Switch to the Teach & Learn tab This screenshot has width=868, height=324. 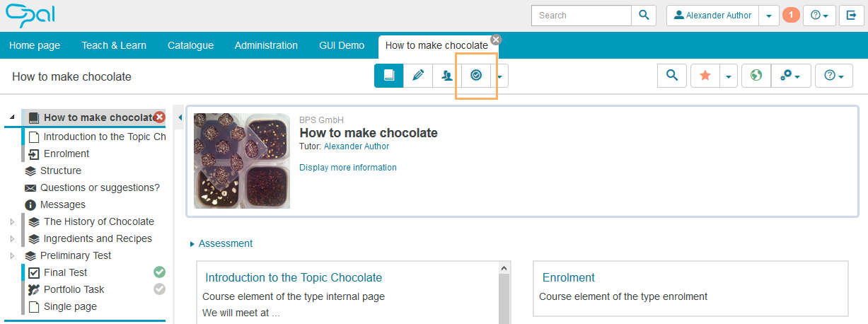point(114,45)
